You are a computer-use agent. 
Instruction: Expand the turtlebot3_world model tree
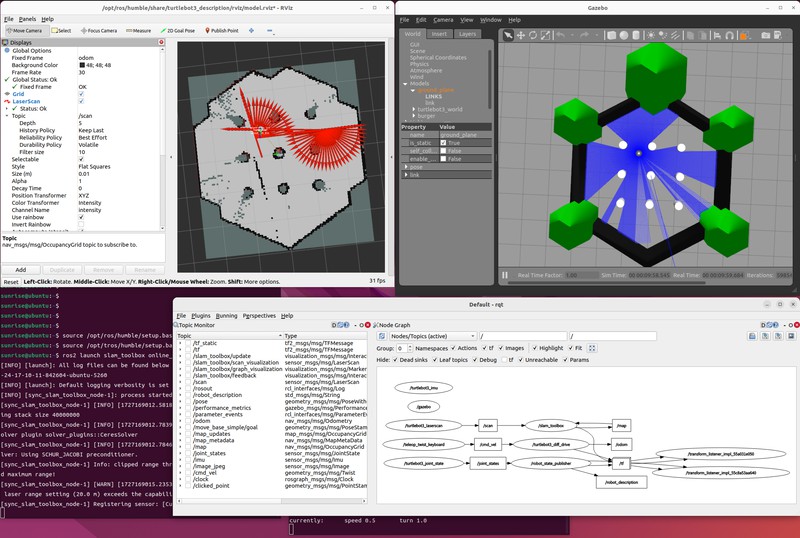pos(412,109)
